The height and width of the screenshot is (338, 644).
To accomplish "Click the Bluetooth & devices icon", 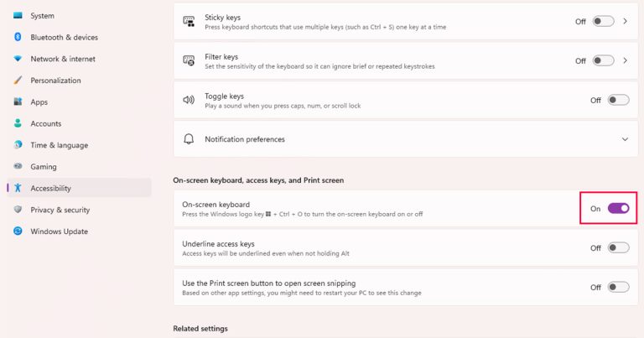I will (18, 37).
